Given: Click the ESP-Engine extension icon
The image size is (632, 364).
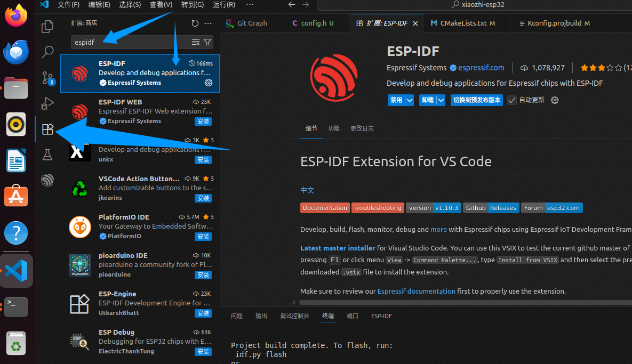Looking at the screenshot, I should [80, 304].
